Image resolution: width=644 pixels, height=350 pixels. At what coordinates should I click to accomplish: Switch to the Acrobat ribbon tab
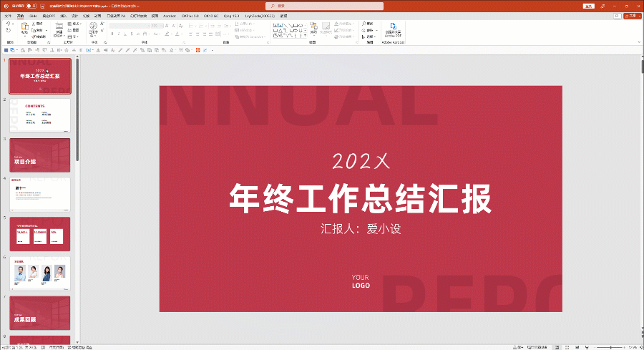(169, 16)
